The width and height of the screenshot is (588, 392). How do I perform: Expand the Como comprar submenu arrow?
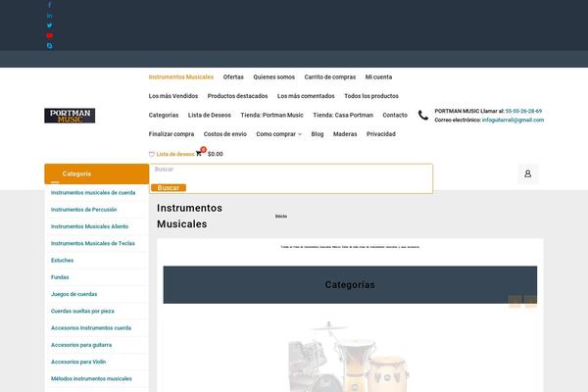(x=300, y=134)
